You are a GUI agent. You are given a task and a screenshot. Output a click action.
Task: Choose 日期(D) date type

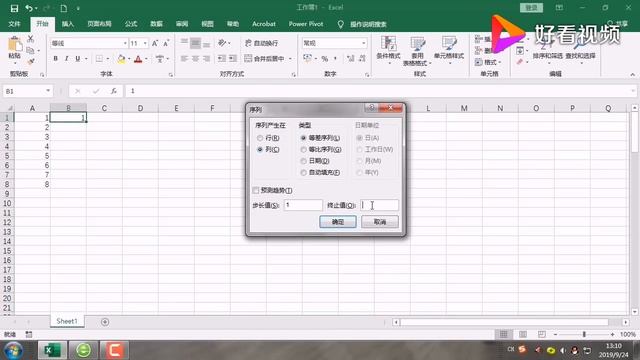(x=315, y=161)
